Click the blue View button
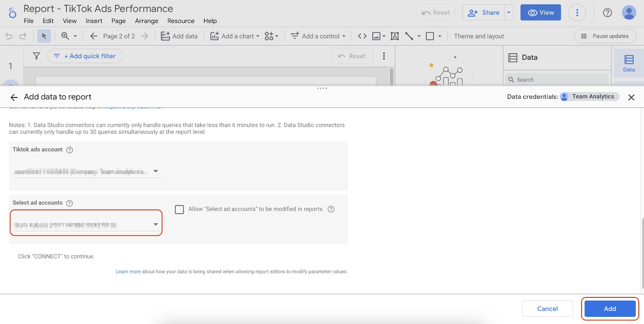This screenshot has height=324, width=644. click(541, 12)
